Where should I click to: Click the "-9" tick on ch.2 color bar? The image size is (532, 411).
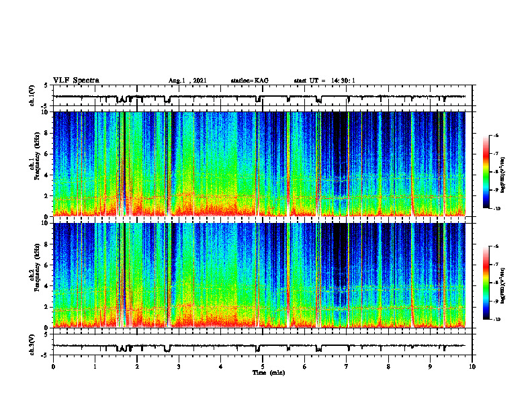pos(496,301)
